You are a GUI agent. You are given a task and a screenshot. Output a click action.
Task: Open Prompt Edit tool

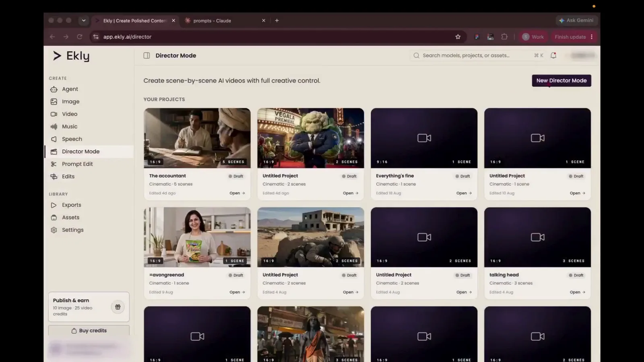[x=77, y=164]
